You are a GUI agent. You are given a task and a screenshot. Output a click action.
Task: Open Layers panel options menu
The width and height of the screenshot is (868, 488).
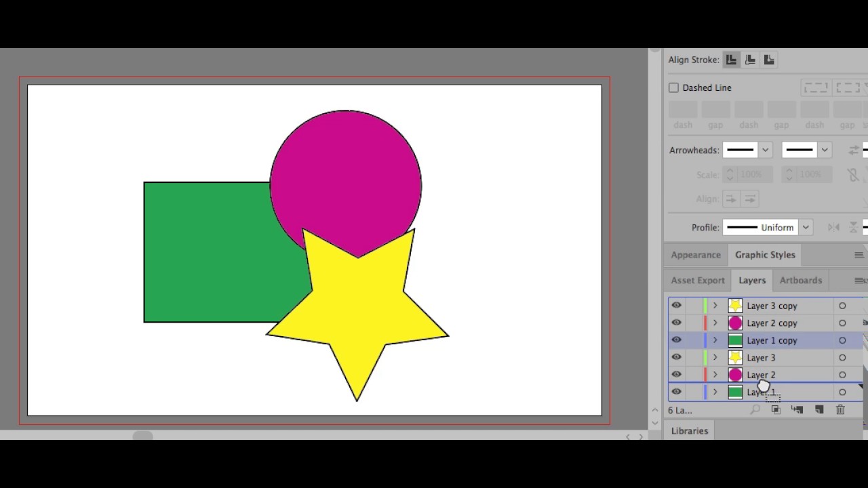pos(860,280)
